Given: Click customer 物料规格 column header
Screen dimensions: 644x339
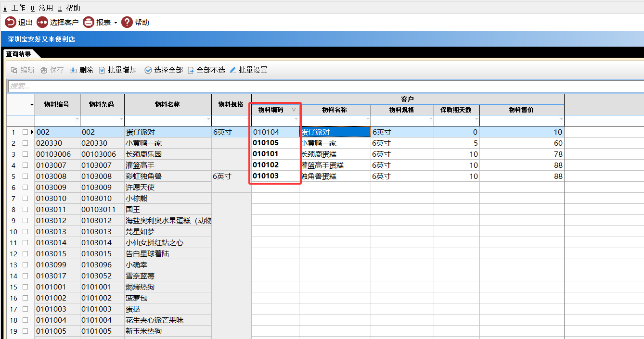Looking at the screenshot, I should point(402,110).
